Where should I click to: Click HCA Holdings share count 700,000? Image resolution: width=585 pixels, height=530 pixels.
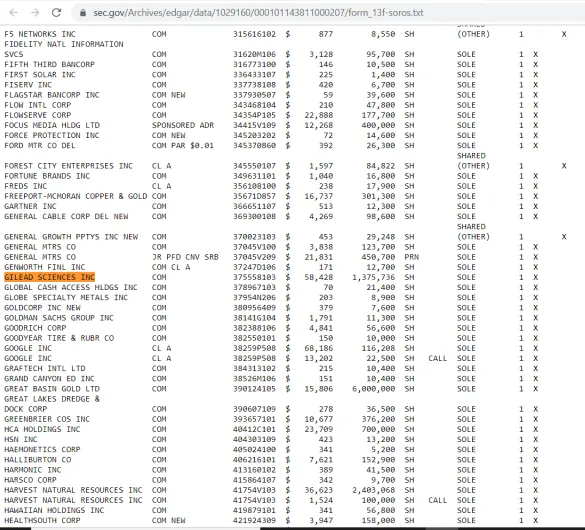coord(378,429)
